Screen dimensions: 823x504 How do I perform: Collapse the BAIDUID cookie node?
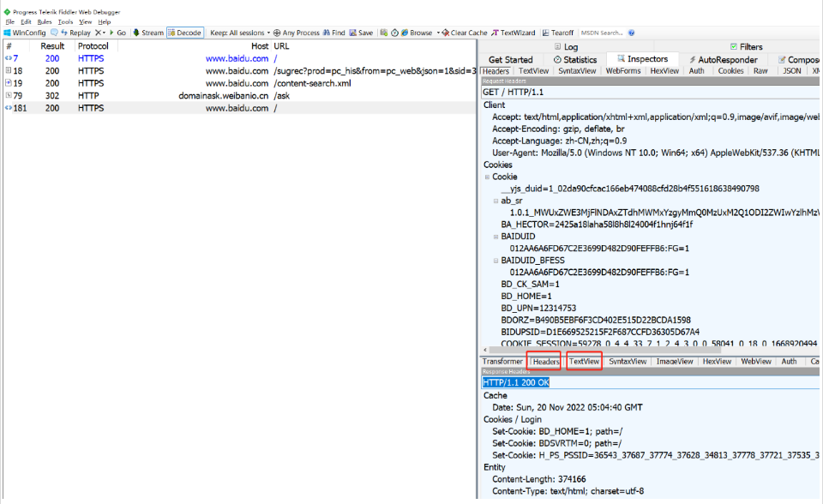click(x=496, y=237)
